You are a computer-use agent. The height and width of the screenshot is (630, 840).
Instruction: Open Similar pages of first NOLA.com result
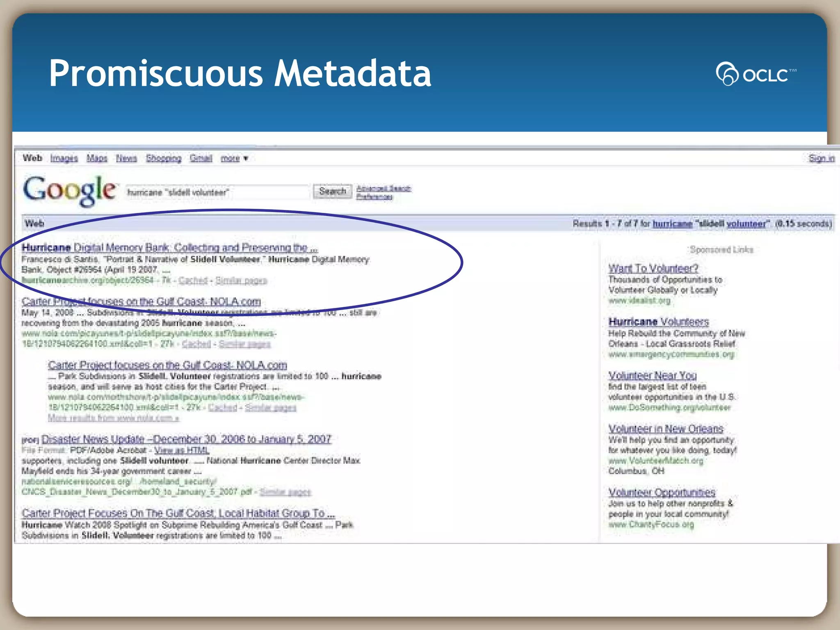(244, 344)
